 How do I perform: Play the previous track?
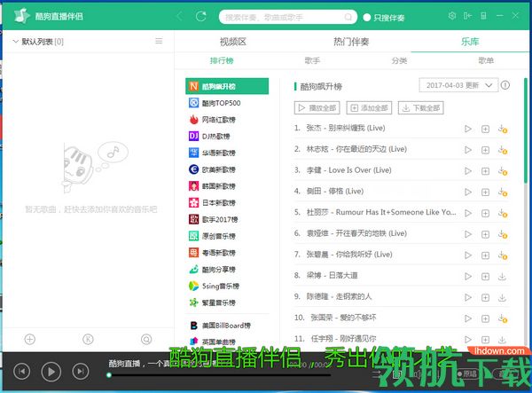pos(21,372)
